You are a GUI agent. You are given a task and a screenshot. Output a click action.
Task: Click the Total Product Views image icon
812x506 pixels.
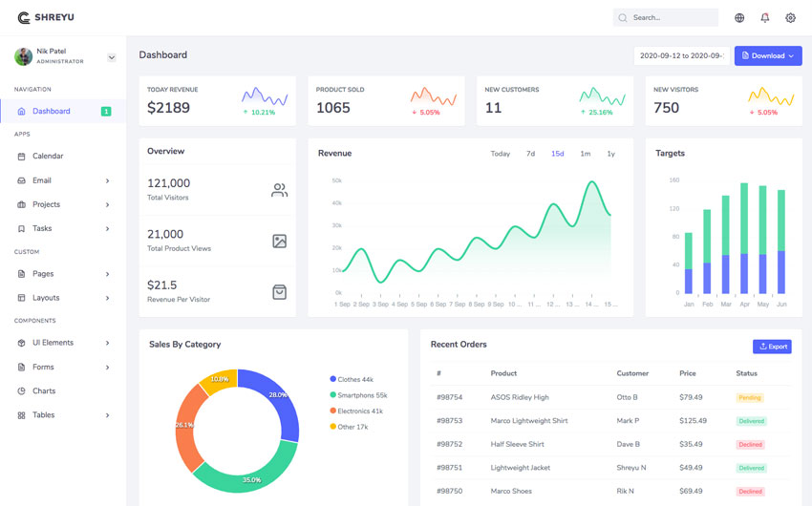pos(279,242)
